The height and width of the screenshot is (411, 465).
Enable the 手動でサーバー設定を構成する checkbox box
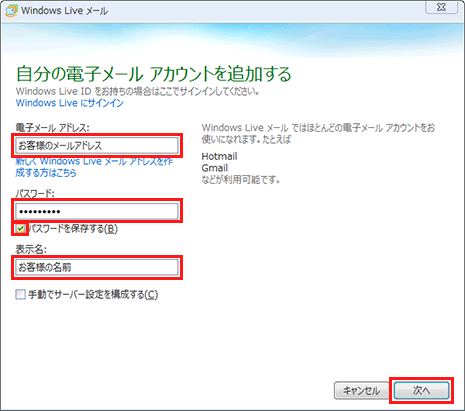tap(20, 294)
